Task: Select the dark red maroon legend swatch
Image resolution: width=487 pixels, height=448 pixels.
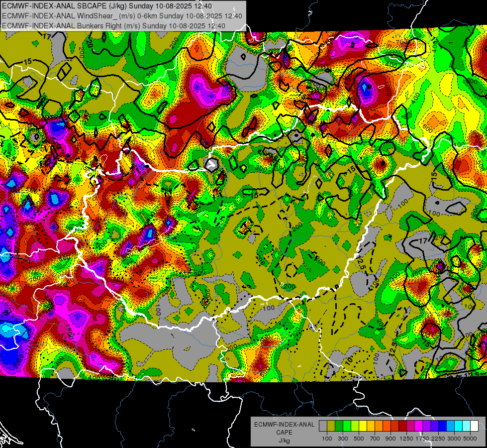Action: point(402,426)
